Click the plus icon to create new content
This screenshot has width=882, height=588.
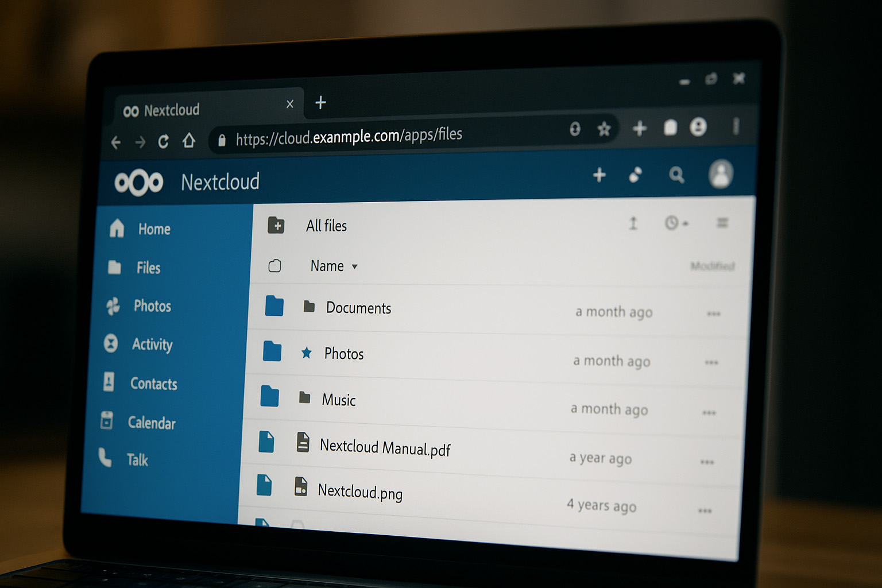tap(599, 175)
